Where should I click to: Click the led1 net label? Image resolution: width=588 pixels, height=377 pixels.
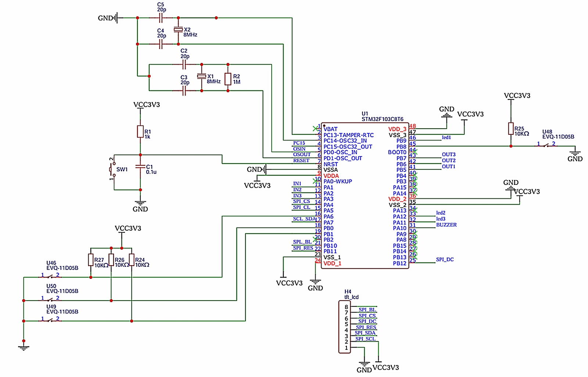coord(446,137)
